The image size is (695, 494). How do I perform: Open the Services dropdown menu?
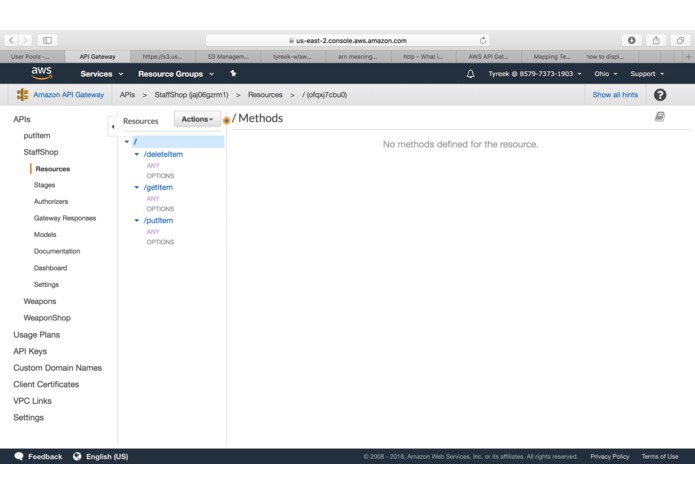(102, 74)
